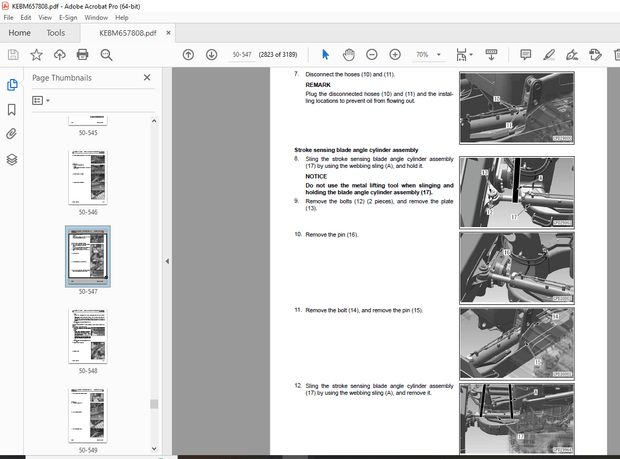Click the stamp tool icon
The image size is (620, 459).
pos(595,55)
